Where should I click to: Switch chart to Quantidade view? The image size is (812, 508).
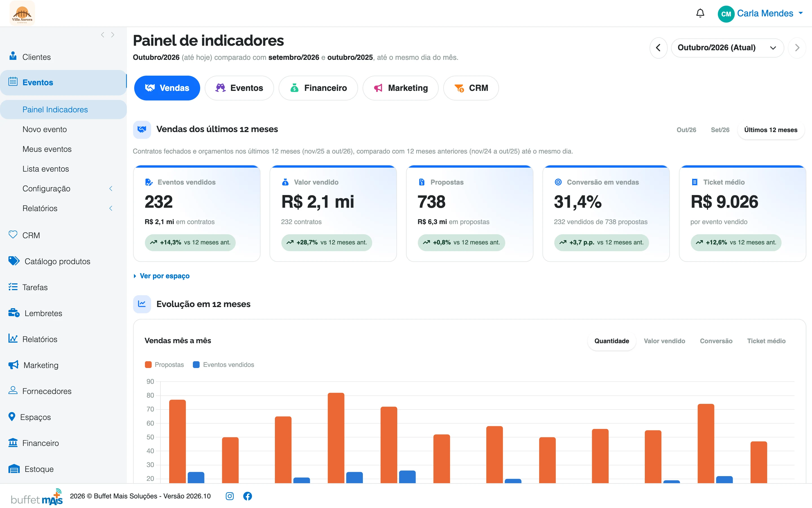click(611, 341)
